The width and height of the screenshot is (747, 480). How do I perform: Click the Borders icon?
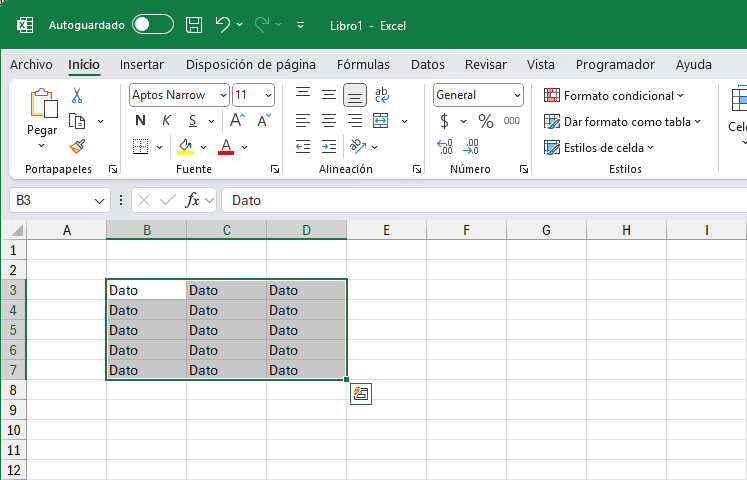(x=141, y=147)
